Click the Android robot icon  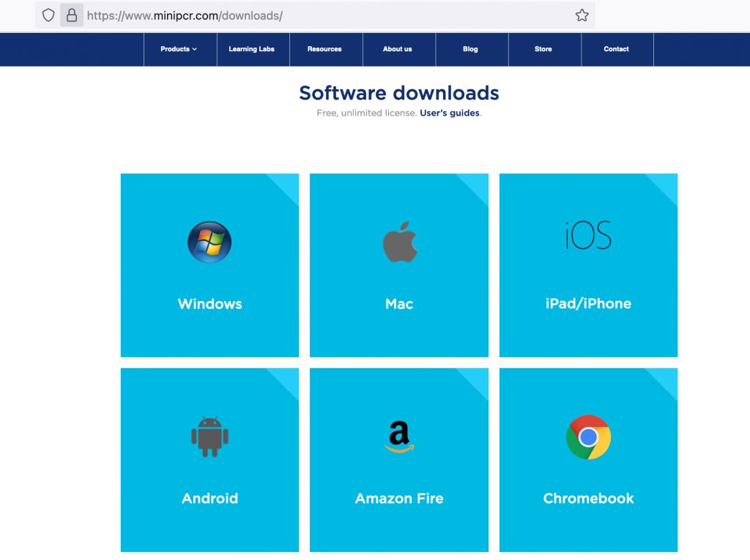[x=209, y=436]
